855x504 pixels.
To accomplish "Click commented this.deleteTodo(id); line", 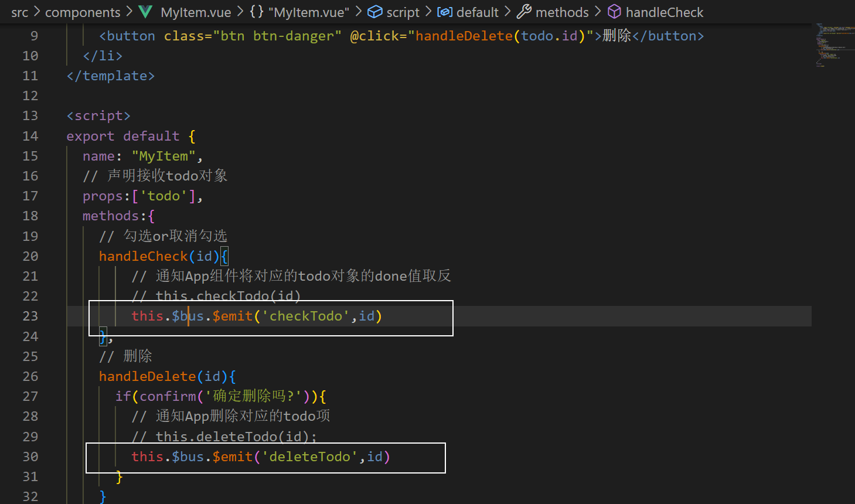I will (224, 437).
